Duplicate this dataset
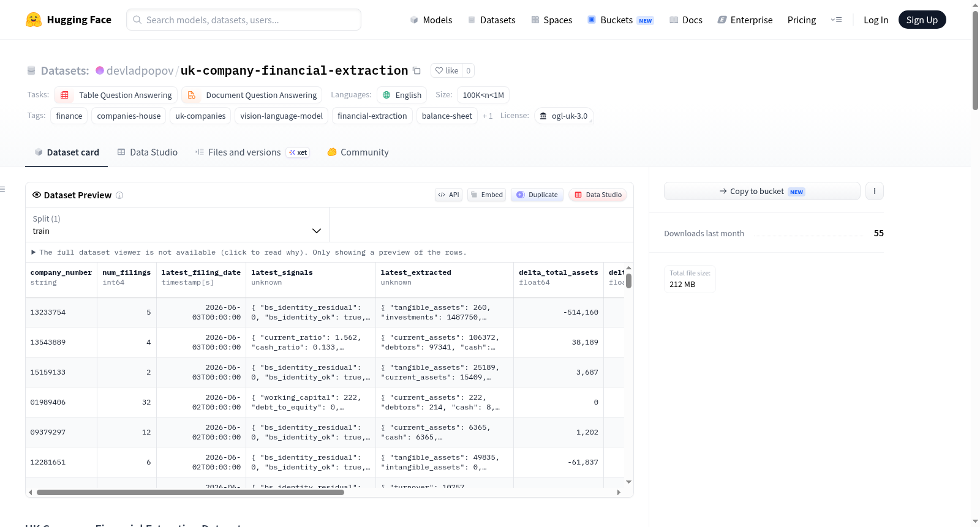Screen dimensions: 980x527 537,195
